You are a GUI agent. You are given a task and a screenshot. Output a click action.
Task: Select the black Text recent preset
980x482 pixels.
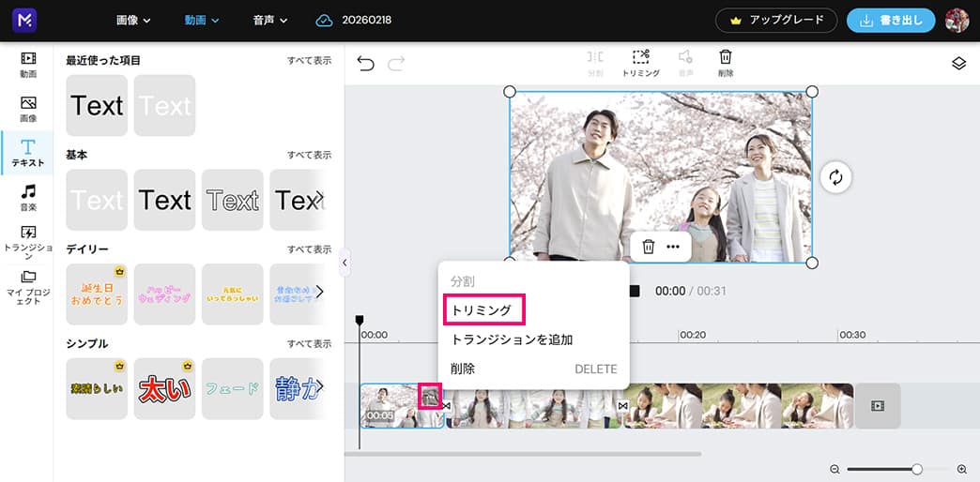click(x=97, y=106)
